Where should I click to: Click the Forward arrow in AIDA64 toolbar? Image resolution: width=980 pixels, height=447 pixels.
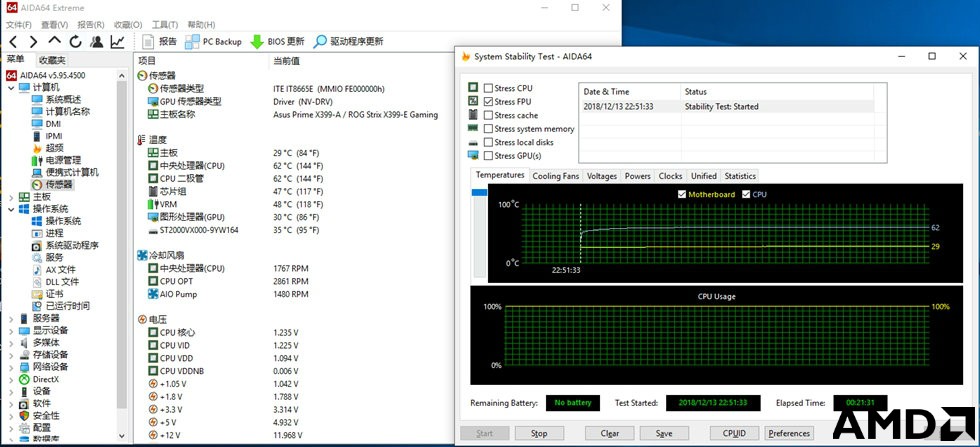point(34,42)
